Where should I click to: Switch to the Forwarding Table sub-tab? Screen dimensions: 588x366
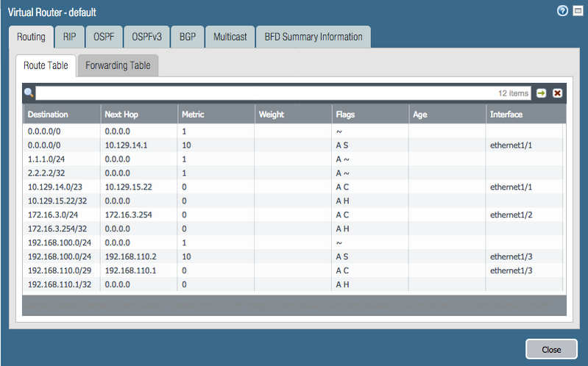pos(118,65)
